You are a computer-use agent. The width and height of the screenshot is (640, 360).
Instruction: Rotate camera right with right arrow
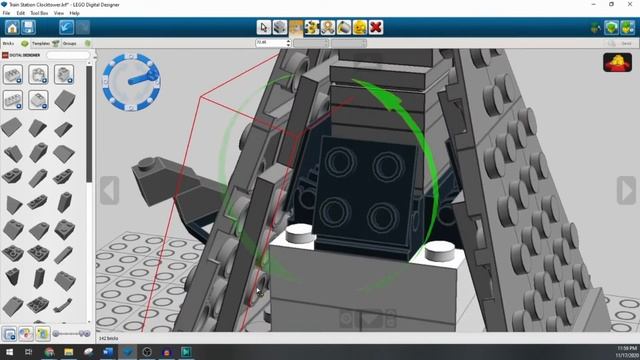626,190
